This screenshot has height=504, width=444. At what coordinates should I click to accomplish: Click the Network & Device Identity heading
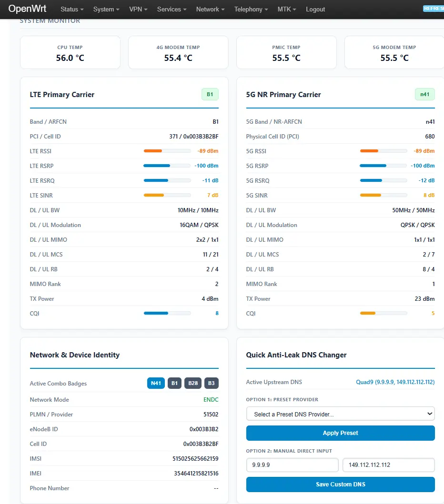pos(75,355)
